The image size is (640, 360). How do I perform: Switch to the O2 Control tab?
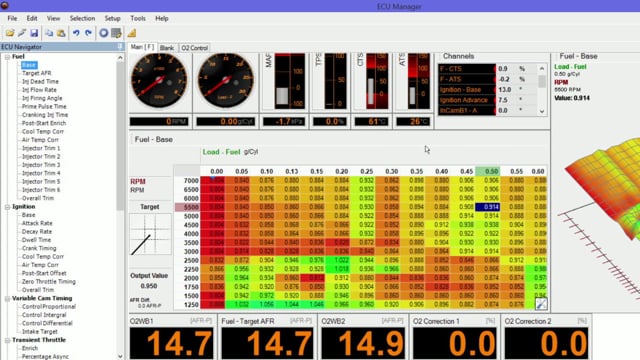(x=195, y=48)
